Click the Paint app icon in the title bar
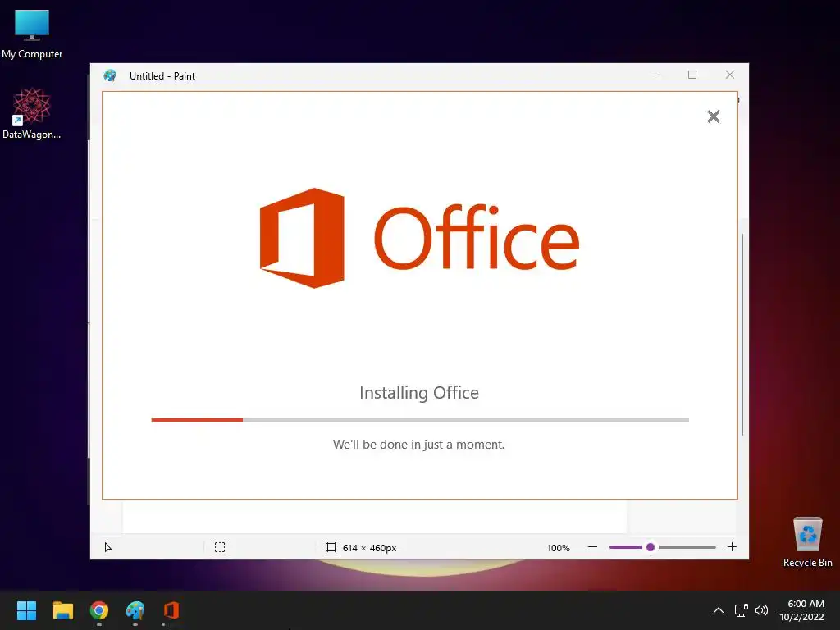Viewport: 840px width, 630px height. 110,75
